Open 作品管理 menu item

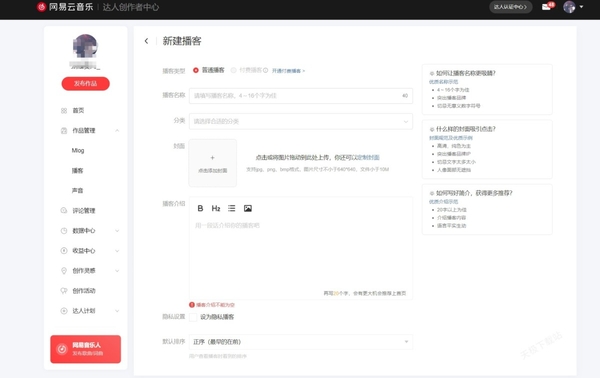tap(84, 130)
